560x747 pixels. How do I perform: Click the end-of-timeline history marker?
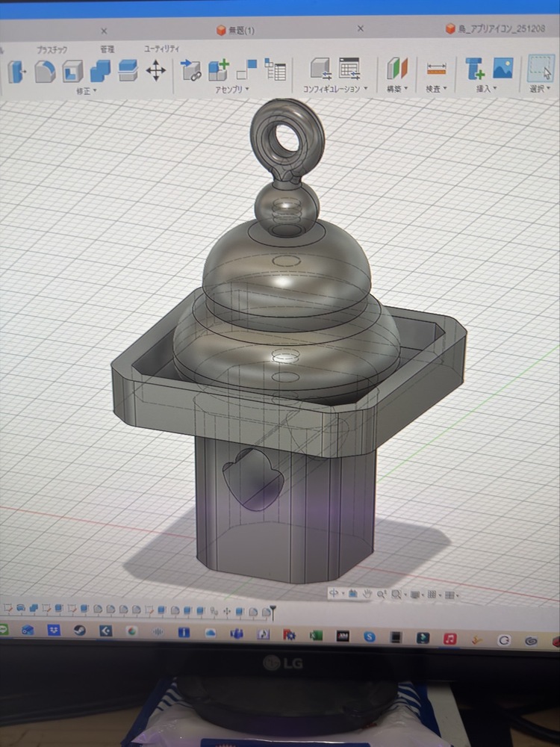click(273, 613)
